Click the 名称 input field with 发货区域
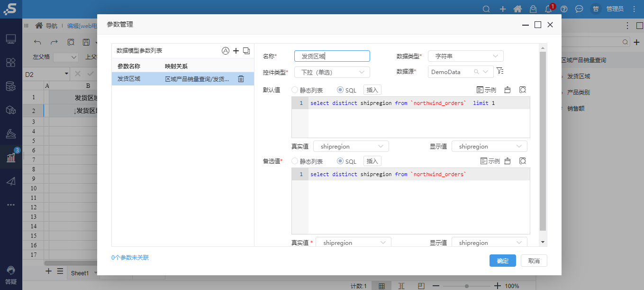Viewport: 644px width, 290px height. pyautogui.click(x=332, y=56)
